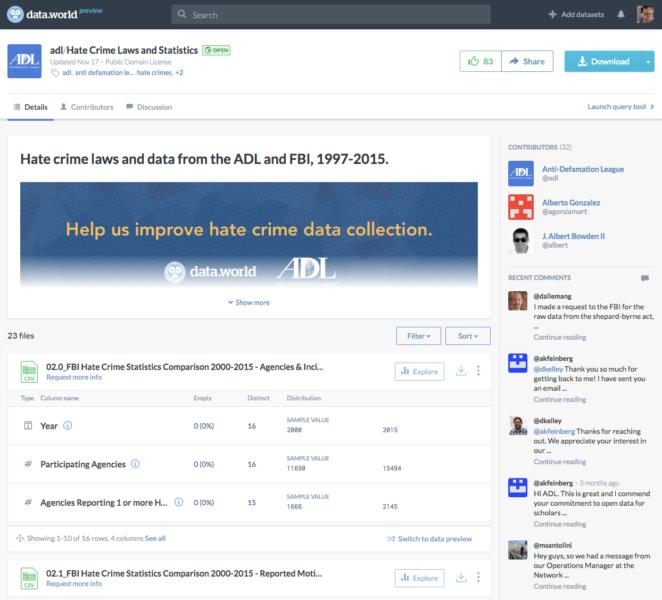Click the notifications bell icon
Viewport: 662px width, 600px height.
(x=621, y=14)
